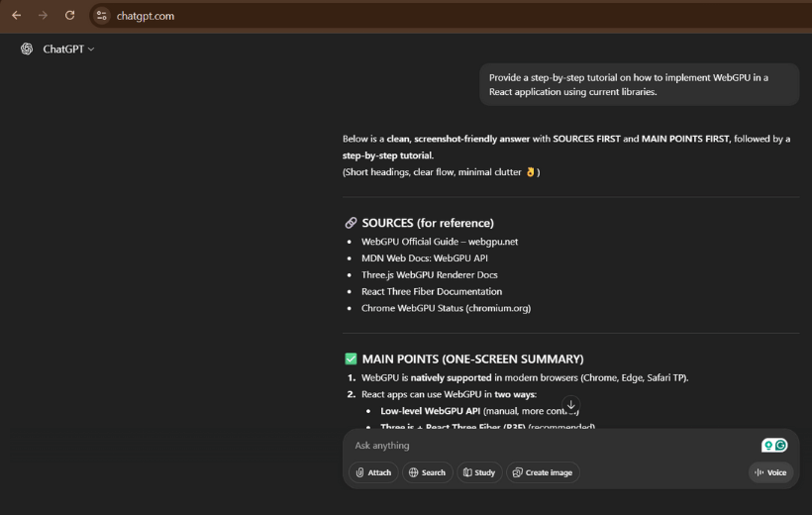Enable the Search tool
812x515 pixels.
click(427, 472)
